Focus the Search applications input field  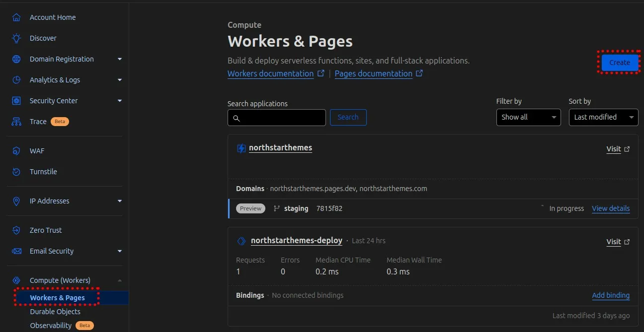pos(277,118)
